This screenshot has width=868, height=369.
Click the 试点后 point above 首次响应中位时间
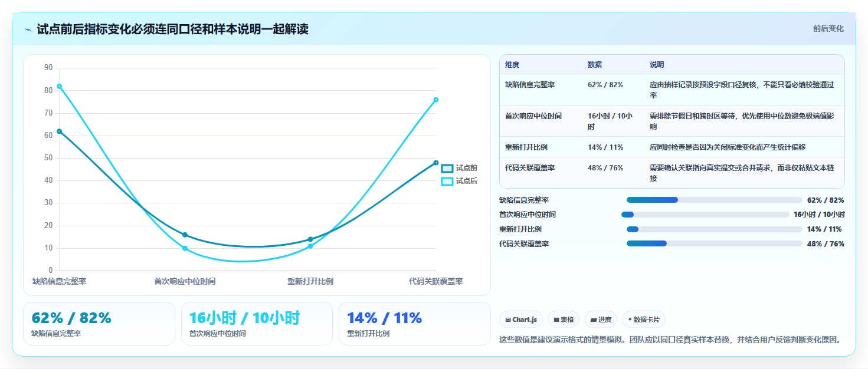tap(185, 248)
